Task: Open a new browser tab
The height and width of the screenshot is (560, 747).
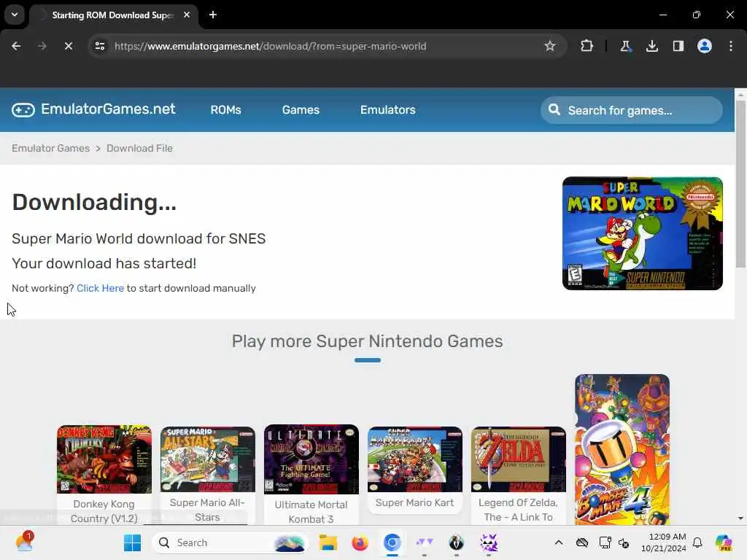Action: [213, 15]
